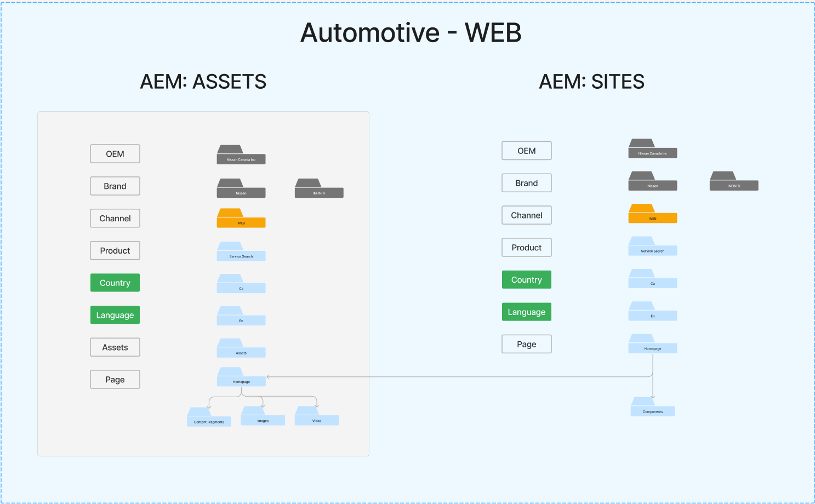The height and width of the screenshot is (504, 815).
Task: Switch to the AEM: ASSETS section
Action: [203, 81]
